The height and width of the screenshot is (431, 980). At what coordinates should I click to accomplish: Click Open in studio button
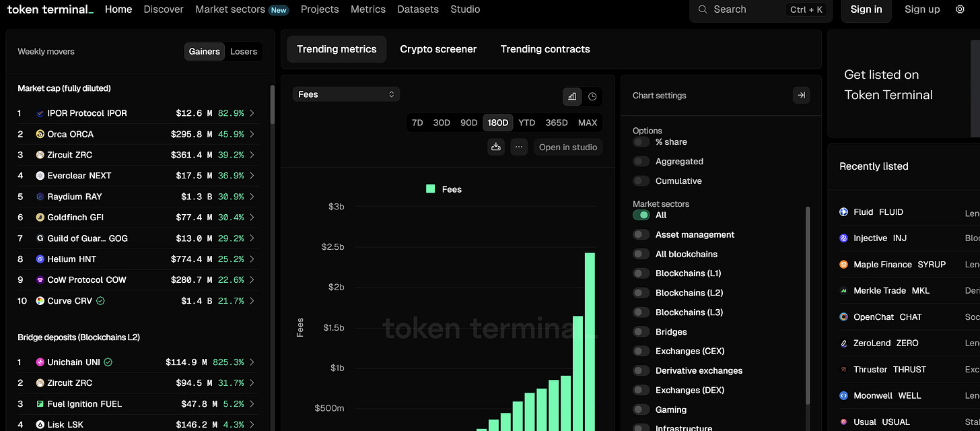point(568,147)
